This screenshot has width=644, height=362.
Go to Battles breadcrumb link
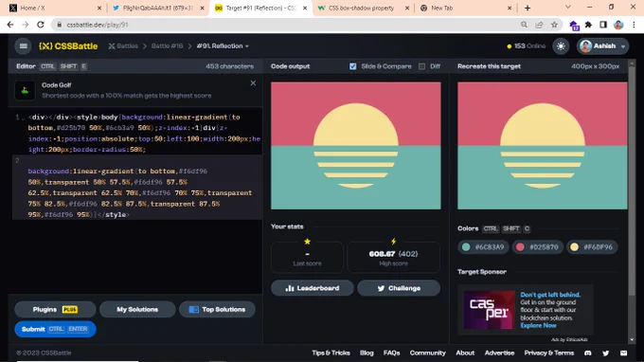pos(123,46)
